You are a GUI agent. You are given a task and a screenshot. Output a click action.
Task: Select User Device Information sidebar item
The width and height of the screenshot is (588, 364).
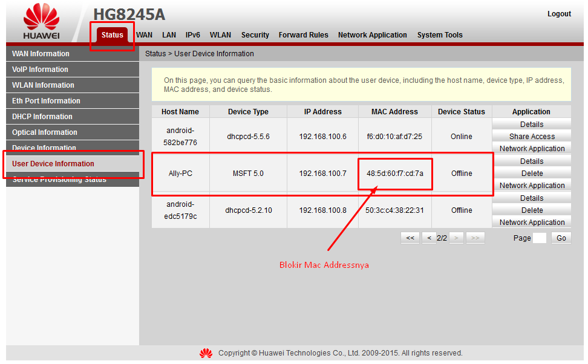(x=73, y=164)
